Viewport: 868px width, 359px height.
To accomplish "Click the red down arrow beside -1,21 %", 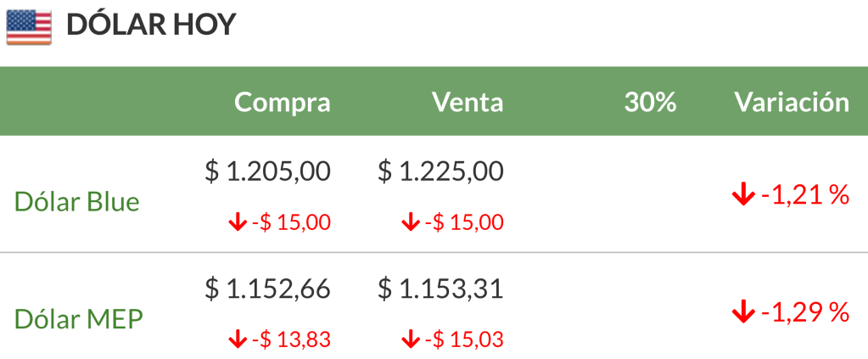I will tap(742, 195).
